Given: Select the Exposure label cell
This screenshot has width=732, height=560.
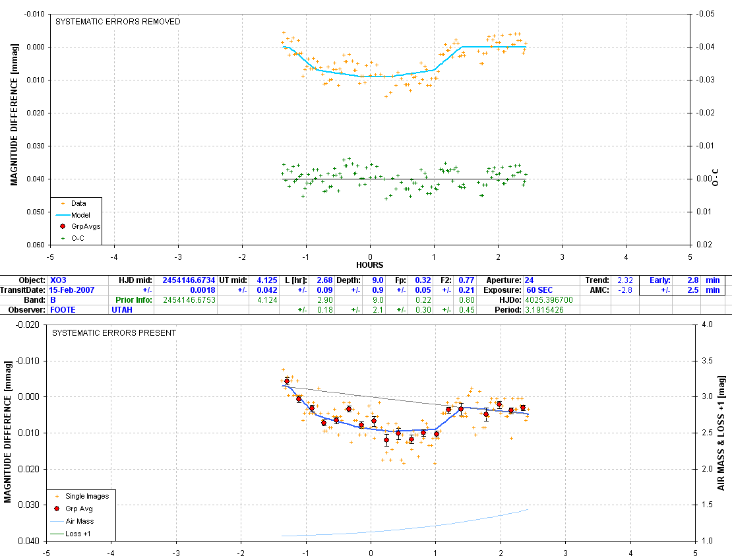Looking at the screenshot, I should (x=503, y=290).
